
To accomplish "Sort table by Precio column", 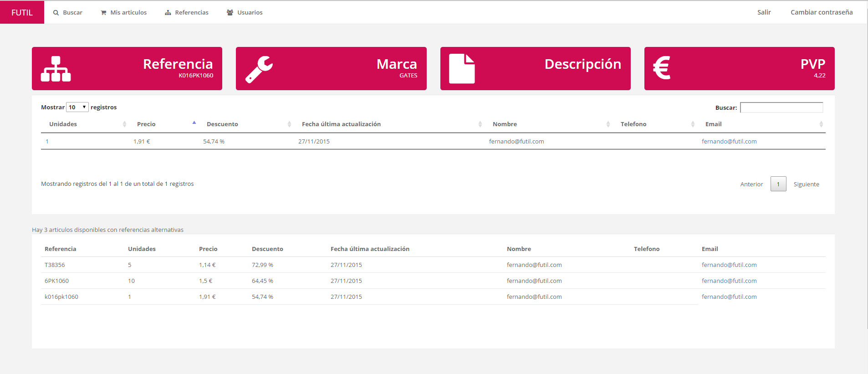I will [x=146, y=124].
